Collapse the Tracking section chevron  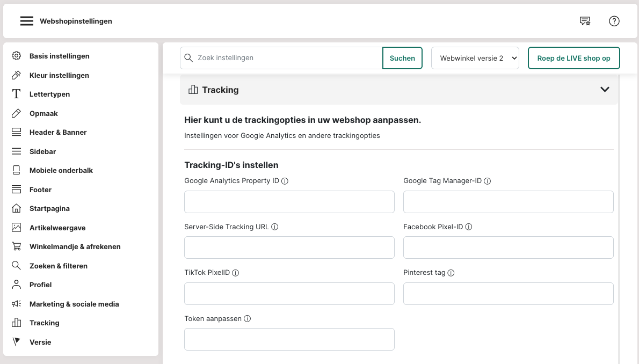click(605, 90)
